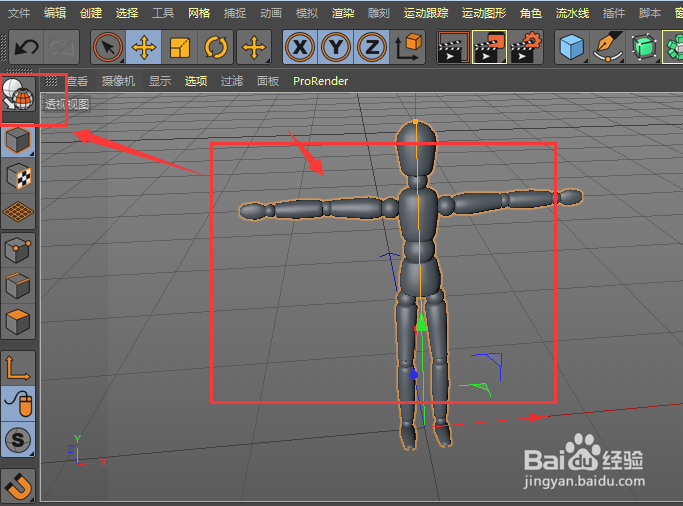Image resolution: width=683 pixels, height=506 pixels.
Task: Add a Subdivision Surface generator
Action: (x=643, y=47)
